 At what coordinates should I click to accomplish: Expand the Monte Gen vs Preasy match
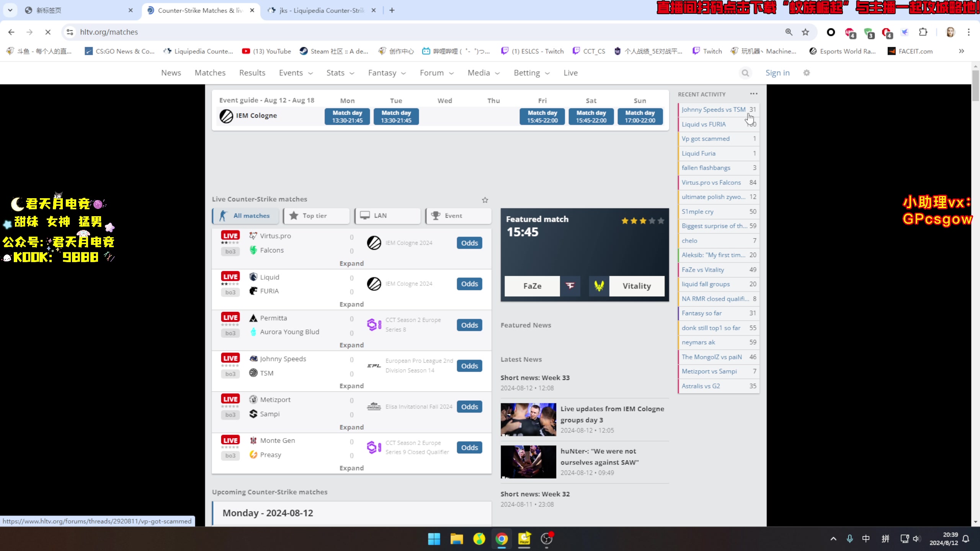click(351, 468)
